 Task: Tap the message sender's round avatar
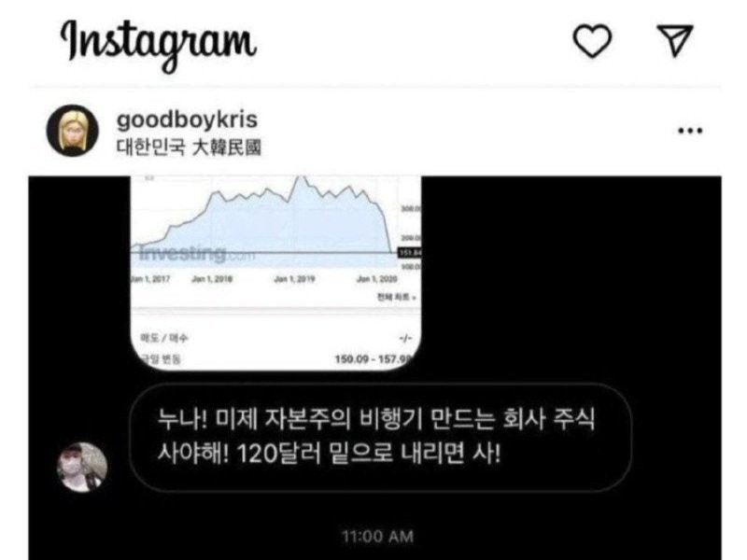pos(82,467)
